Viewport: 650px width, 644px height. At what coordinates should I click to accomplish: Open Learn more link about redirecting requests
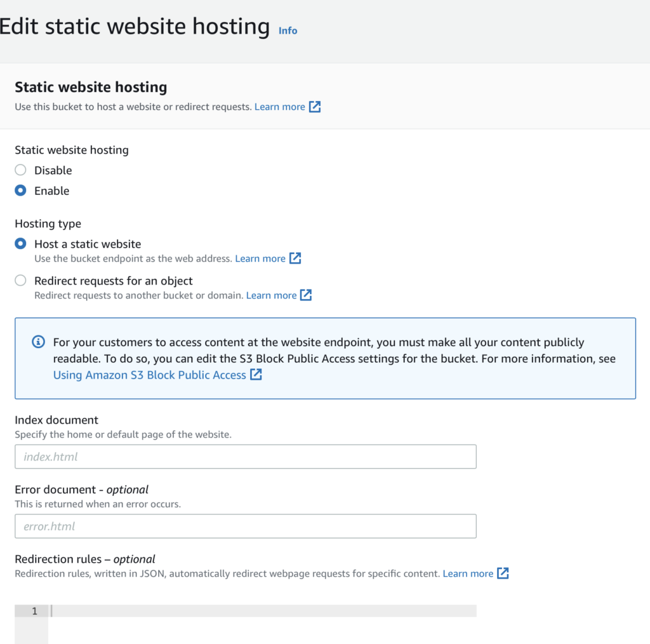[x=272, y=296]
